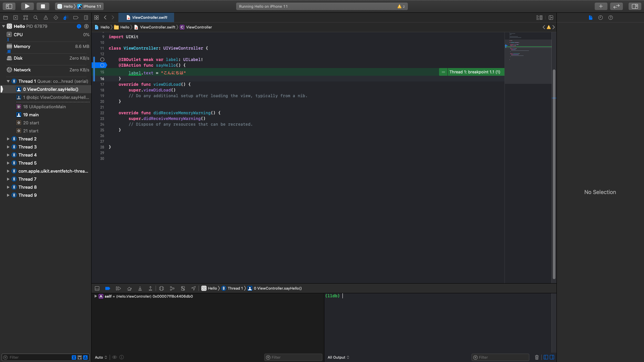
Task: Step into the function
Action: (140, 288)
